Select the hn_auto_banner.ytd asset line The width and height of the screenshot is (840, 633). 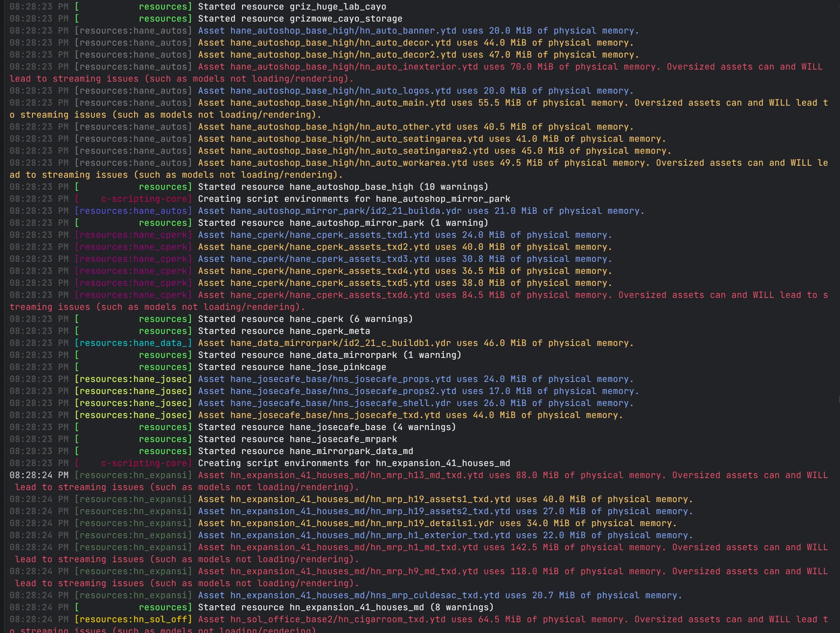324,31
